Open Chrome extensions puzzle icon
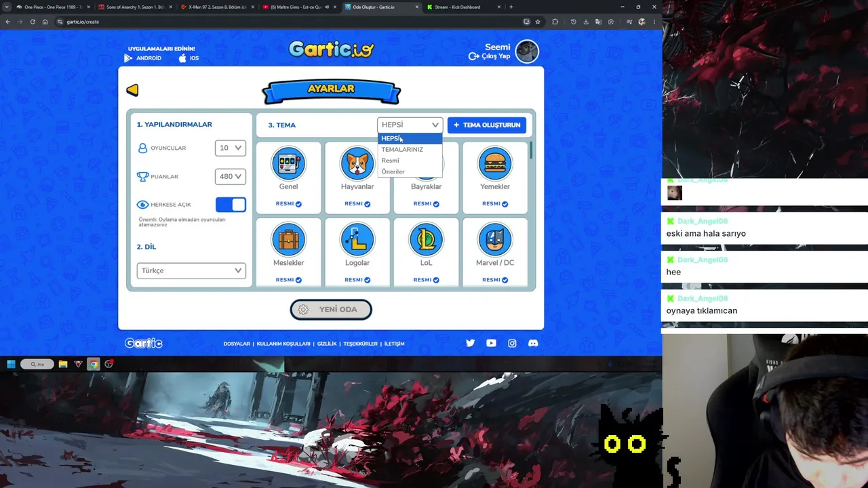Viewport: 868px width, 488px height. pyautogui.click(x=555, y=22)
